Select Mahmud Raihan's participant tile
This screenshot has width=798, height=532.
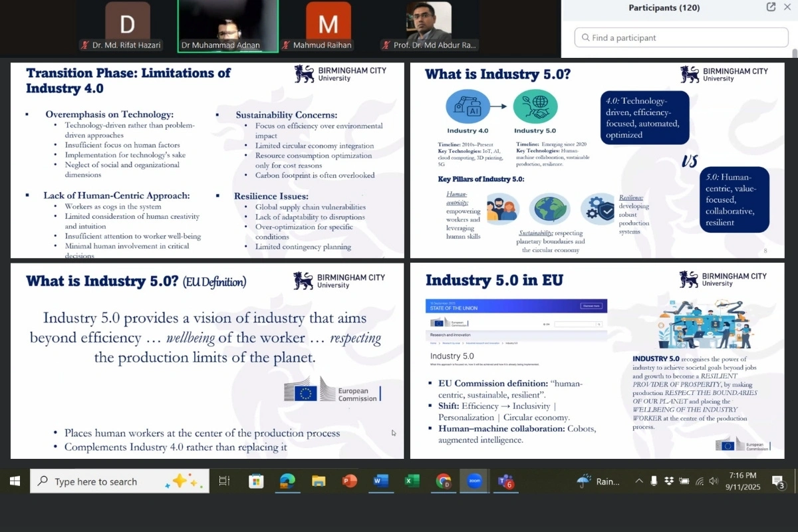point(328,27)
